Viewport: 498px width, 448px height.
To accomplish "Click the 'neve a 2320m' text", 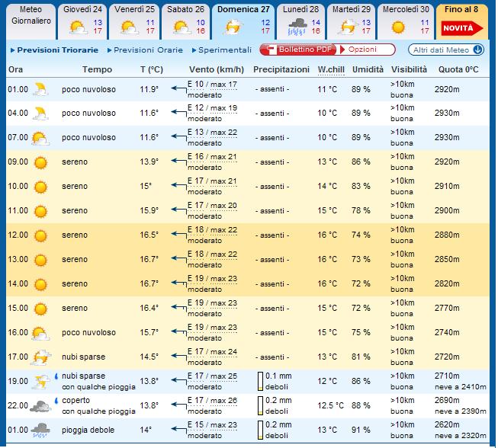I will tap(460, 436).
